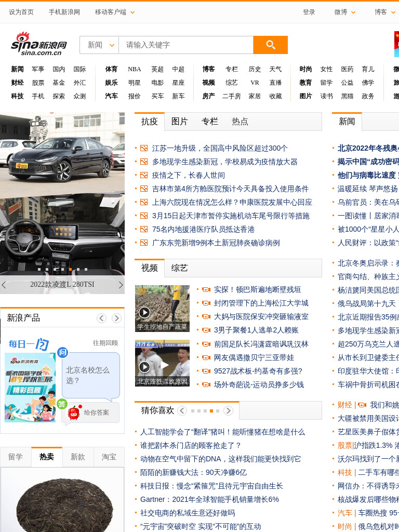Open 手机新浪网 link
Image resolution: width=399 pixels, height=532 pixels.
click(x=64, y=12)
